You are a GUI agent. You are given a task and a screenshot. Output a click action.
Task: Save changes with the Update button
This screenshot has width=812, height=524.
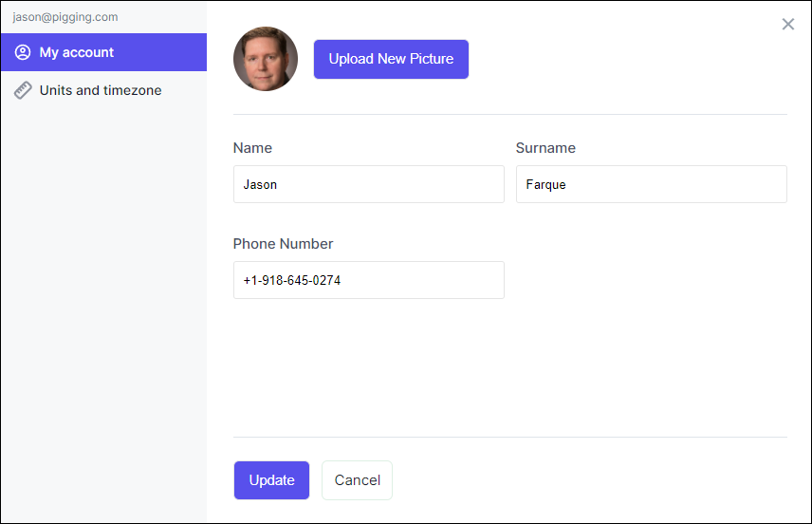(x=271, y=480)
